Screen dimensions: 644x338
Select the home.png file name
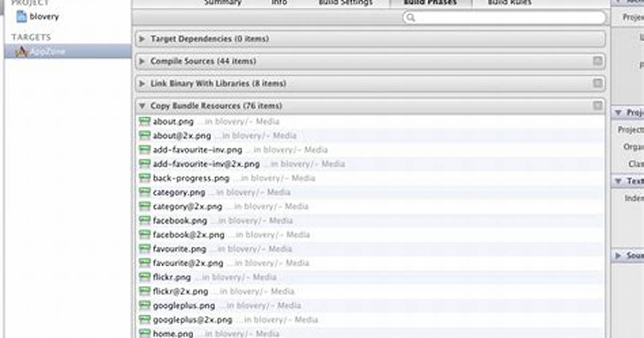tap(173, 334)
